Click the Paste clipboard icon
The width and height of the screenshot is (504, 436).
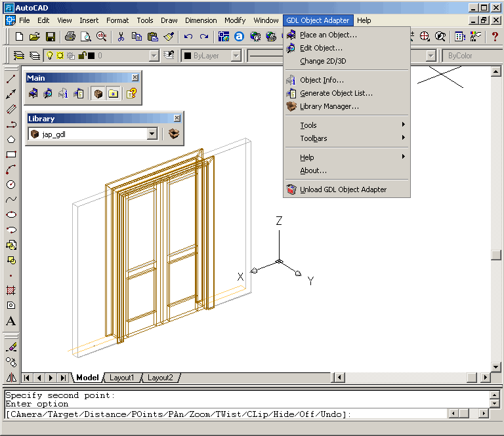click(153, 37)
